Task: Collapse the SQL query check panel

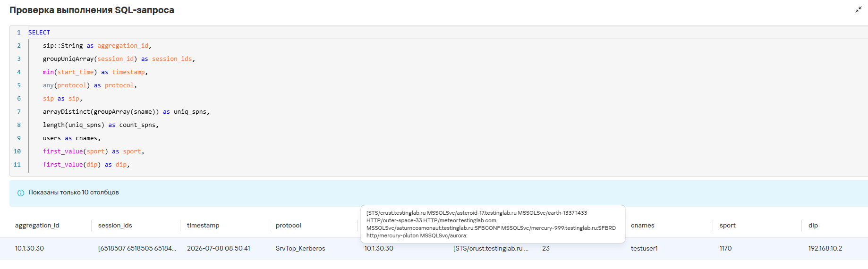Action: [859, 9]
